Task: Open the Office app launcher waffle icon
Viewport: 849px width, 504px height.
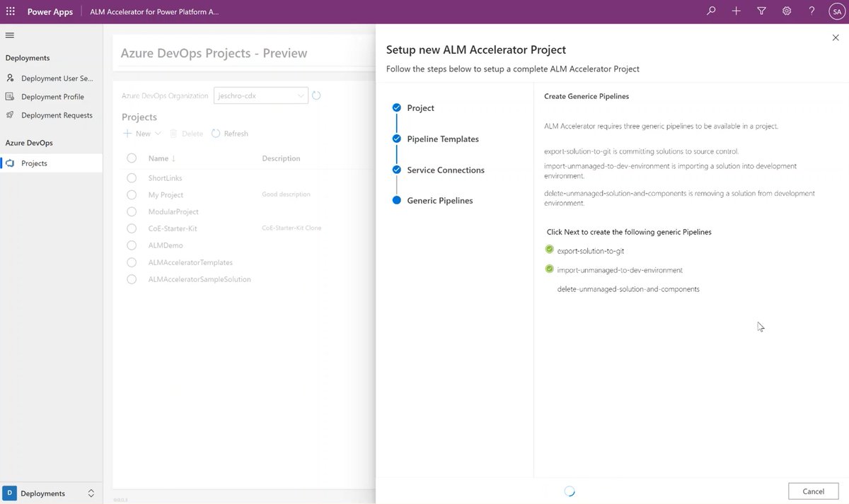Action: (x=10, y=11)
